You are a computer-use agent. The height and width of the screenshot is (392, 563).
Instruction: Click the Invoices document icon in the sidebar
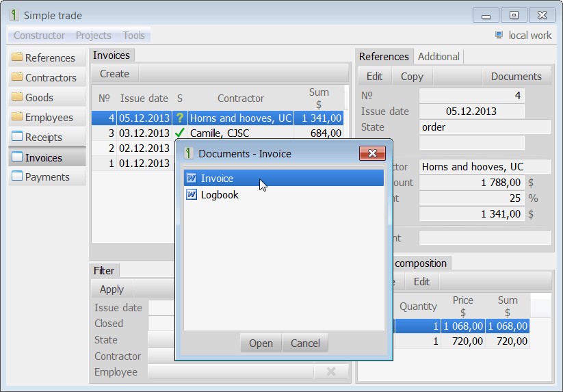tap(17, 157)
